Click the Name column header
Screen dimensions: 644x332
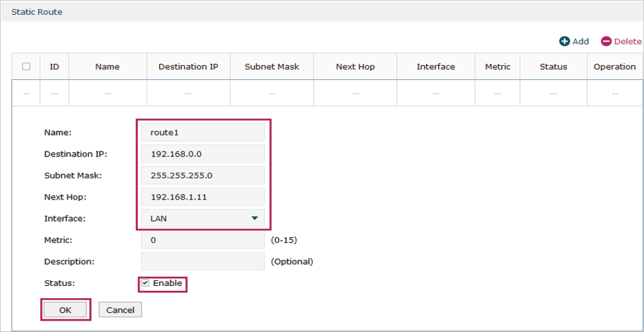point(108,67)
